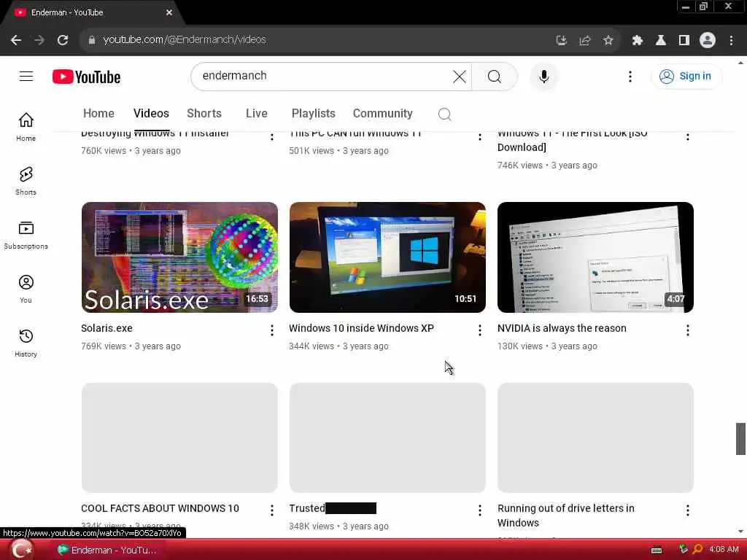
Task: Open the You section in sidebar
Action: [x=26, y=289]
